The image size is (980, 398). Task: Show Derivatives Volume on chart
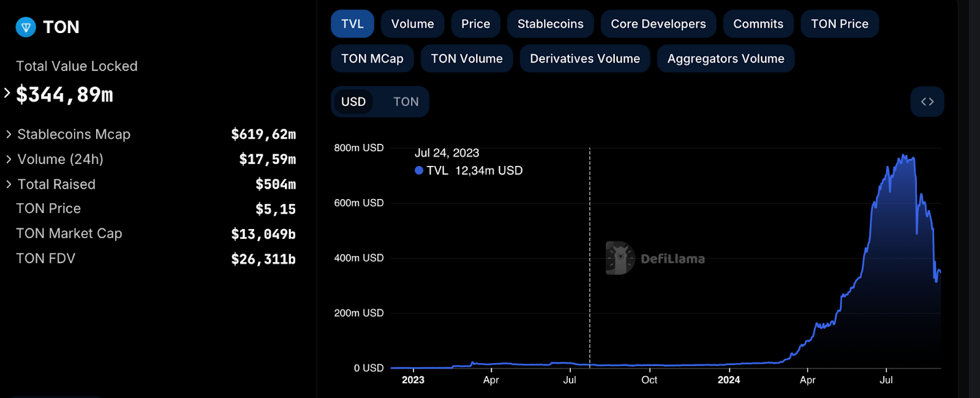(584, 59)
